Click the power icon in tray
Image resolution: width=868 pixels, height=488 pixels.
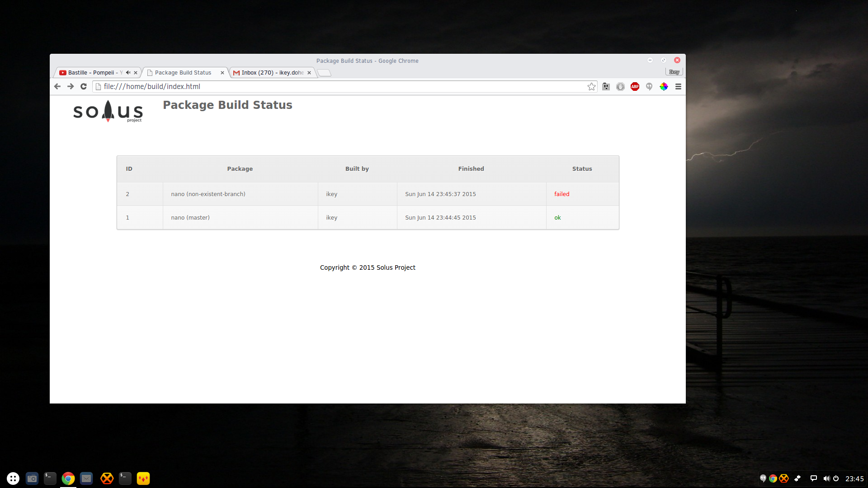pyautogui.click(x=836, y=478)
